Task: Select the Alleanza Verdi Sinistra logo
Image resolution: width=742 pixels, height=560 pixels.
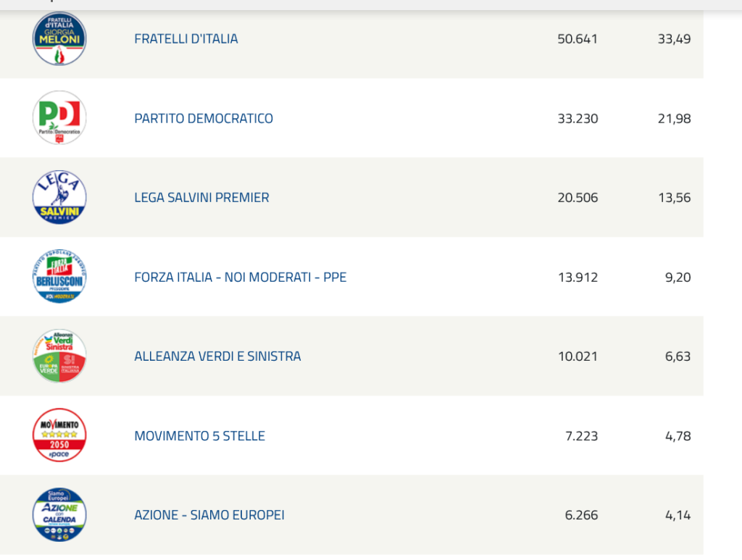Action: tap(59, 356)
